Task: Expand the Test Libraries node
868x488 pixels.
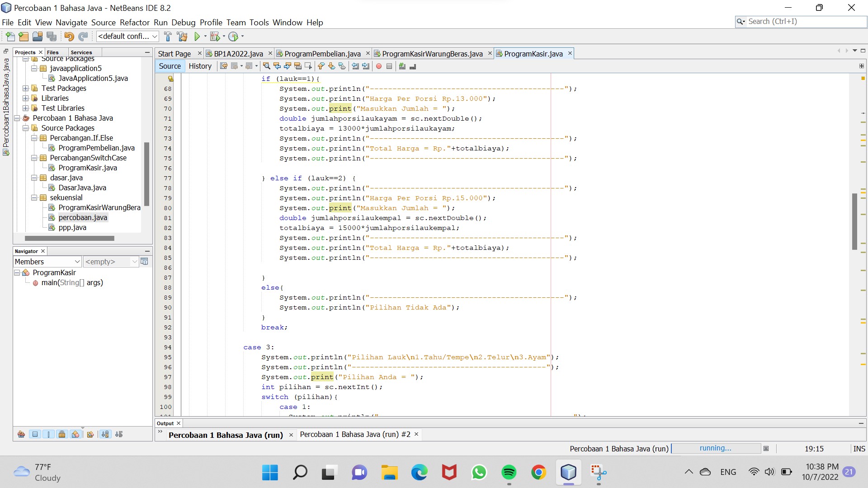Action: (25, 108)
